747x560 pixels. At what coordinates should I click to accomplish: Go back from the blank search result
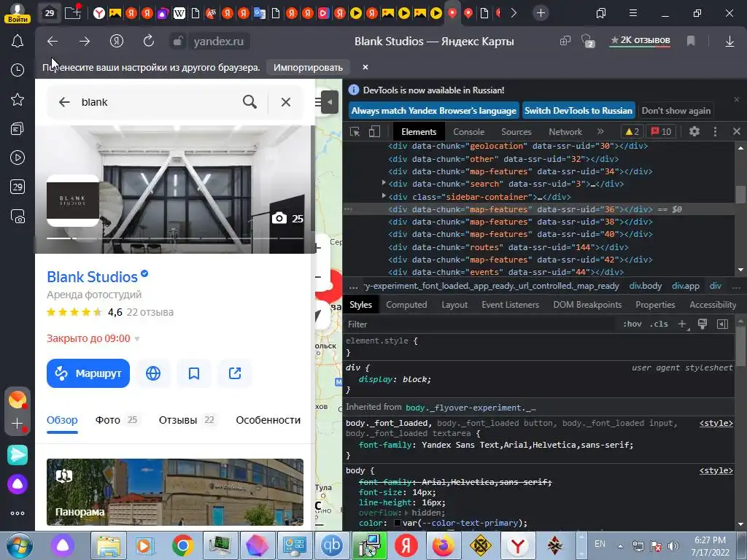click(64, 102)
